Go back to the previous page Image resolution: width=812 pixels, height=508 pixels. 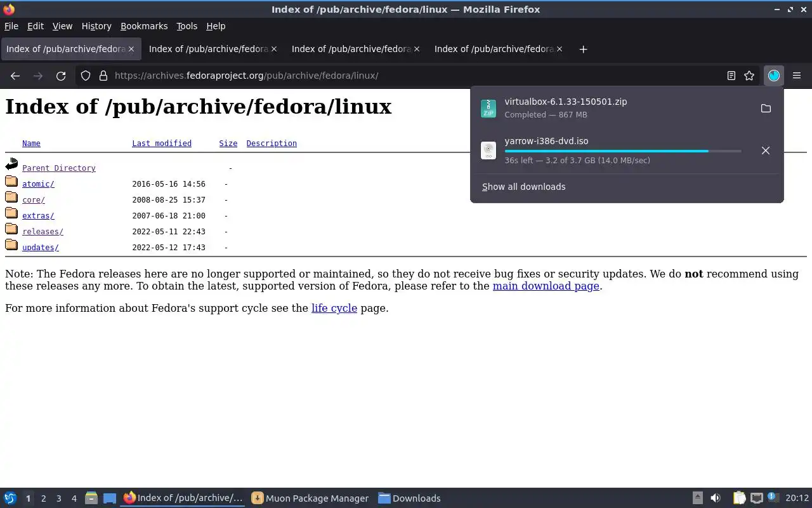tap(15, 76)
